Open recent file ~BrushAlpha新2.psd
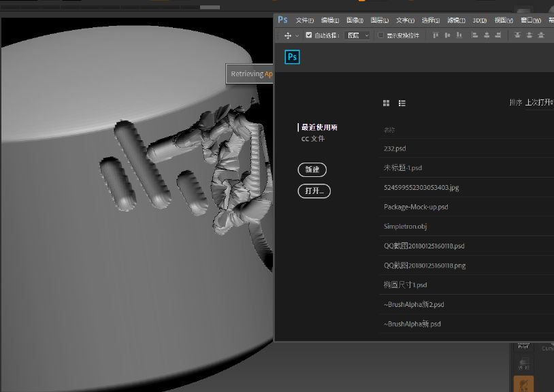This screenshot has height=392, width=554. click(x=467, y=304)
